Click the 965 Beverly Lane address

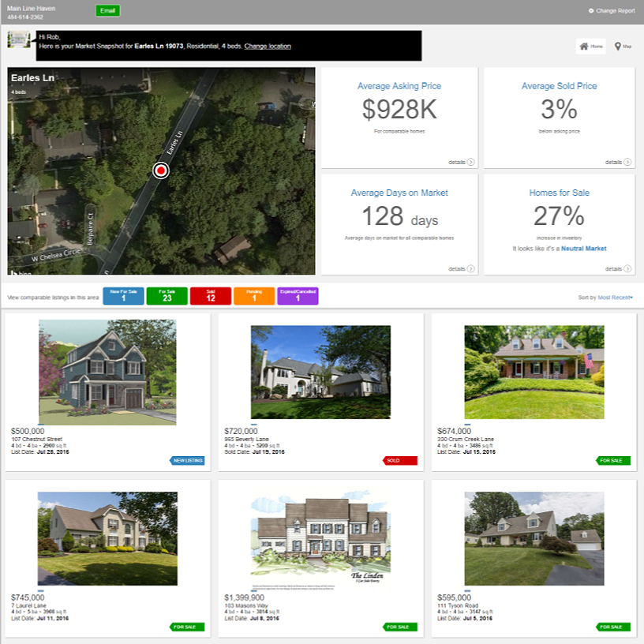[246, 439]
